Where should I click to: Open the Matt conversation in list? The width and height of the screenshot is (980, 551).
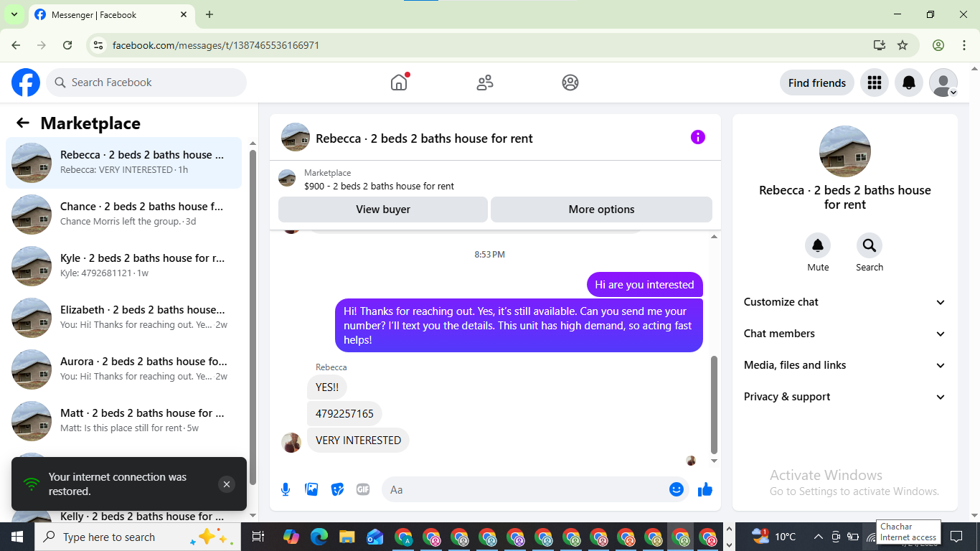point(123,421)
